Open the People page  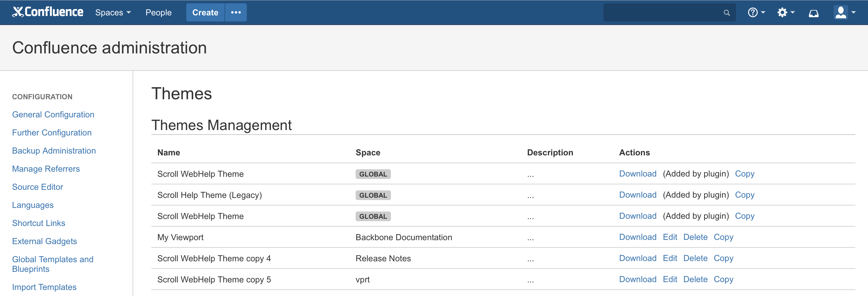pos(158,12)
